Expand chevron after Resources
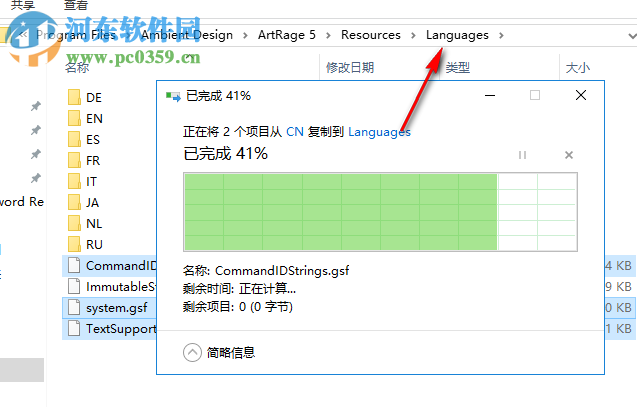 413,35
